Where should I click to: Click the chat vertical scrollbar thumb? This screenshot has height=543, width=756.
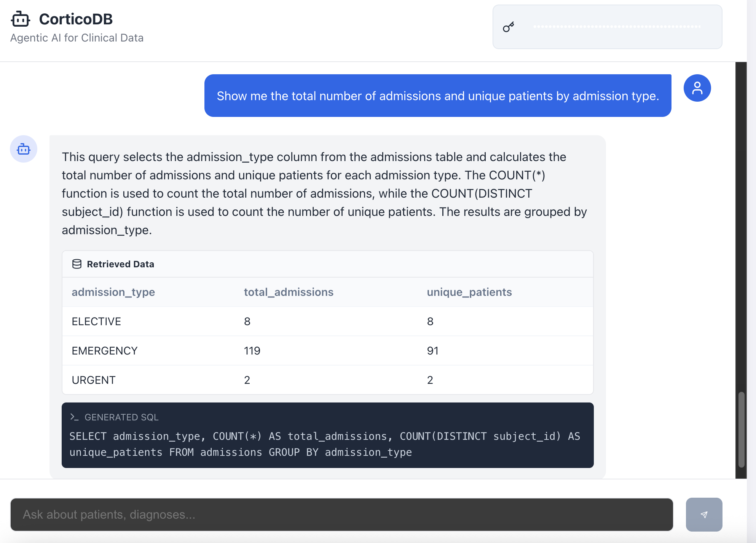click(741, 429)
